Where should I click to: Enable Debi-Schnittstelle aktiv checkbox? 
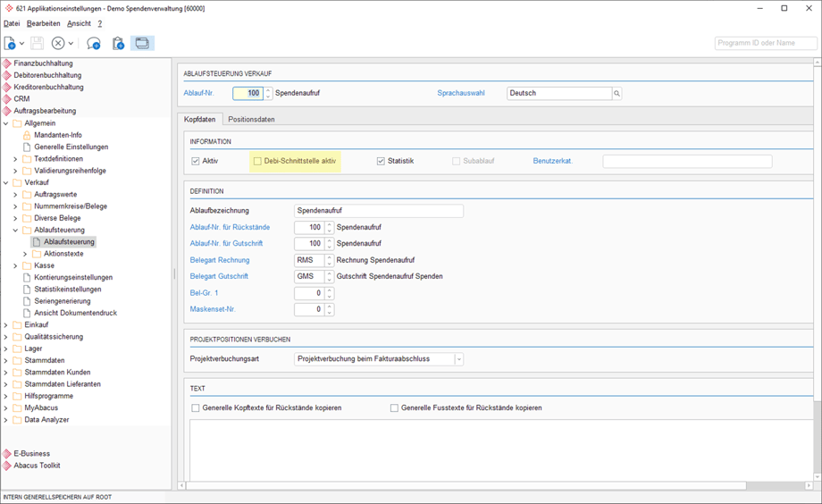[257, 161]
